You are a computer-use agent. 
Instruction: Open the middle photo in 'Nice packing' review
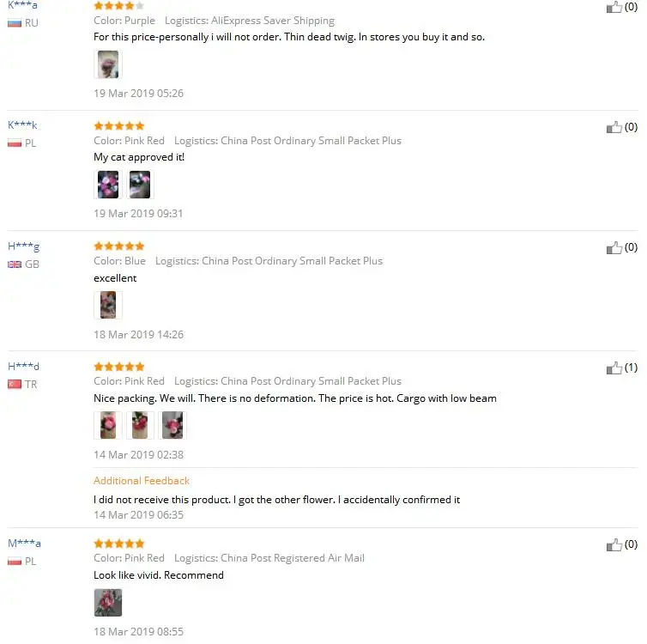click(x=140, y=425)
